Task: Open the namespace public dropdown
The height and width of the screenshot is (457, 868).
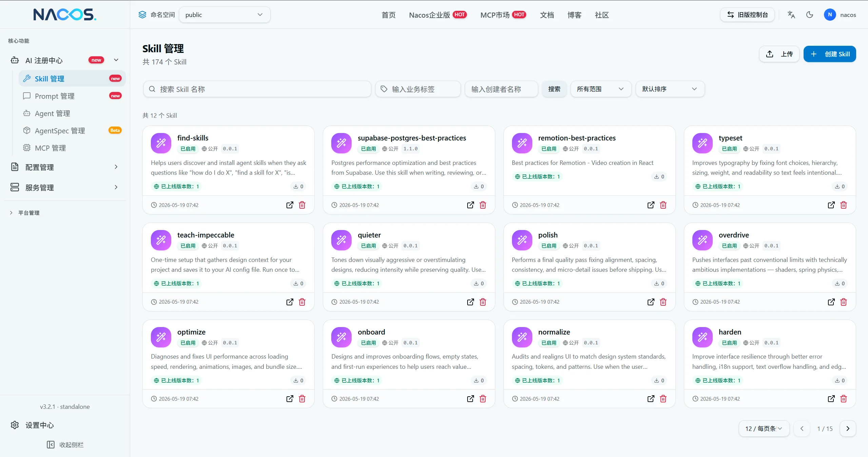Action: [x=224, y=15]
